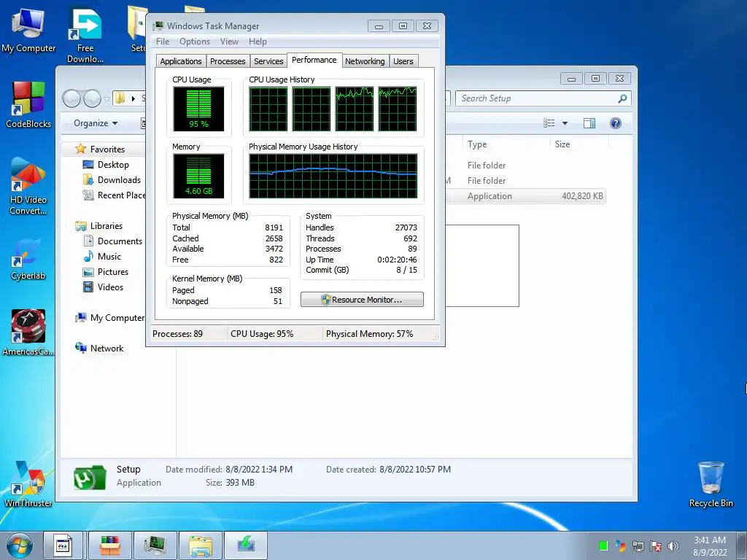The height and width of the screenshot is (560, 747).
Task: Open Free Download desktop shortcut
Action: click(85, 35)
